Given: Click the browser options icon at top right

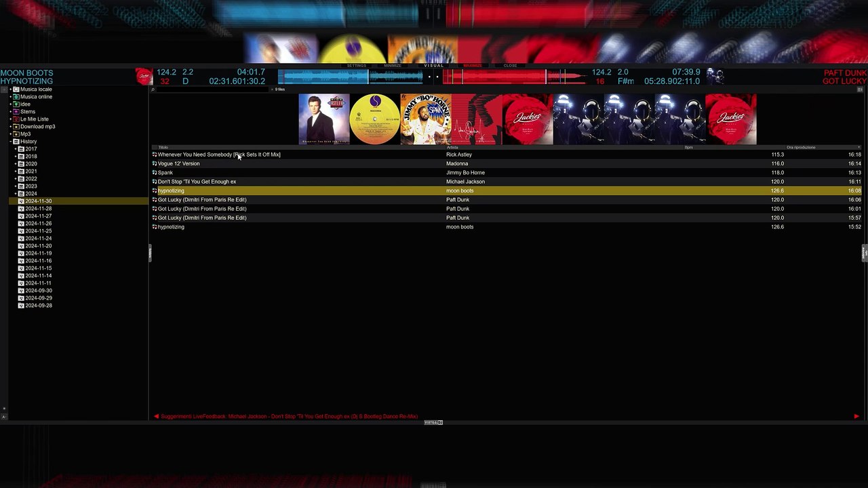Looking at the screenshot, I should (860, 89).
